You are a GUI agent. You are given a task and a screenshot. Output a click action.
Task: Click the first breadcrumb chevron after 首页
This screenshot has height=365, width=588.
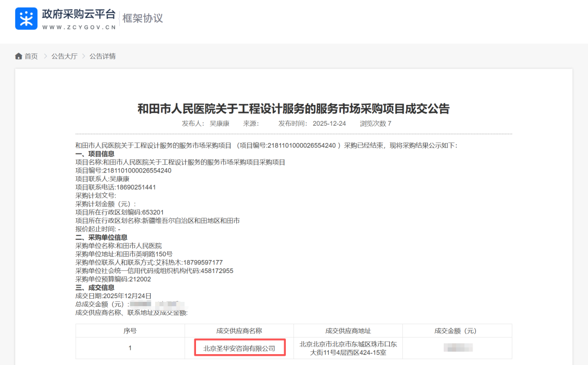pyautogui.click(x=45, y=57)
